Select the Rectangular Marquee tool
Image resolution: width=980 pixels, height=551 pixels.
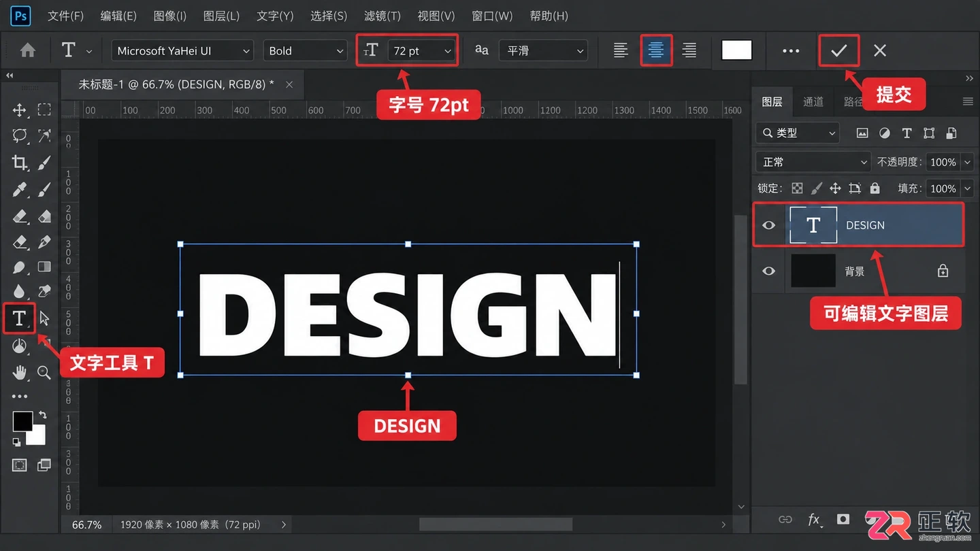click(x=44, y=110)
